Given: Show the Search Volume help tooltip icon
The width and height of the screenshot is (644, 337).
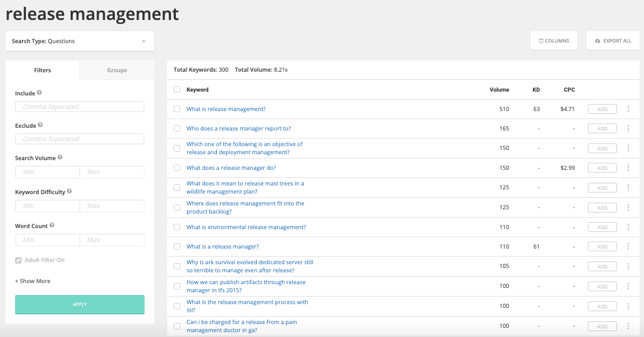Looking at the screenshot, I should click(x=60, y=157).
